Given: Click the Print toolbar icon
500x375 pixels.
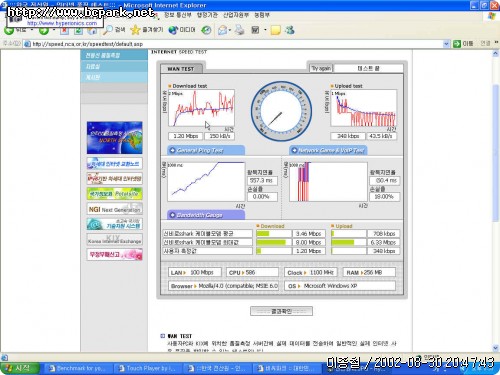Looking at the screenshot, I should 239,30.
